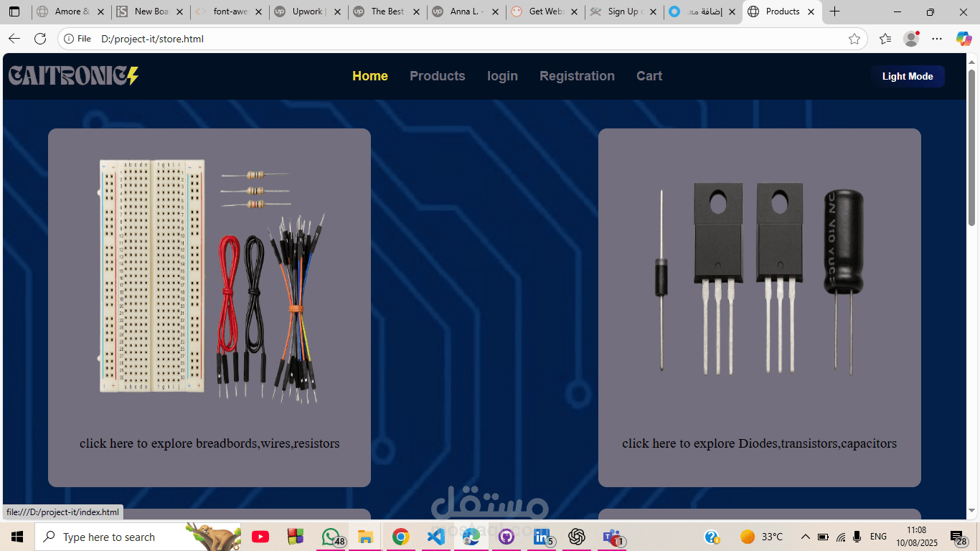The image size is (980, 551).
Task: Open the Registration nav link
Action: (577, 76)
